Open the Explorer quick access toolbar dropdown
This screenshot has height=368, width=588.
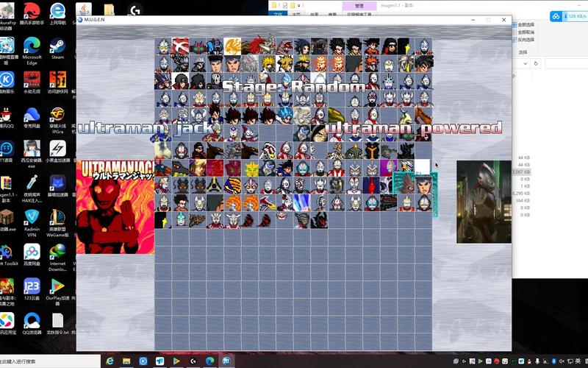pos(299,6)
